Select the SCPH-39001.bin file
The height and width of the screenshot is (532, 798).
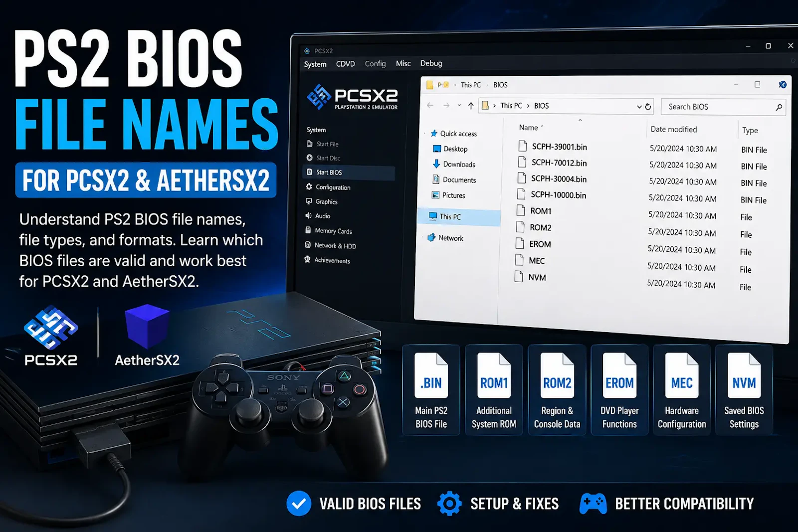552,147
